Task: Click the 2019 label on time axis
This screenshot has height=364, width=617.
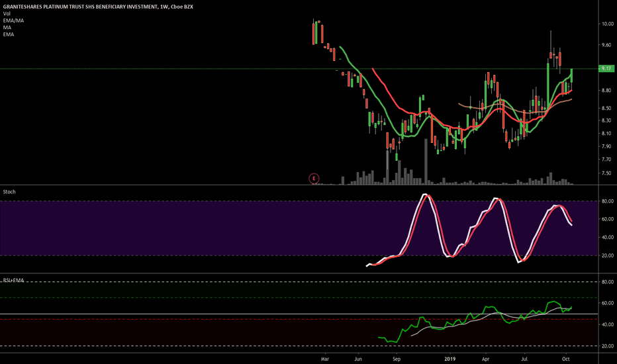Action: point(450,359)
